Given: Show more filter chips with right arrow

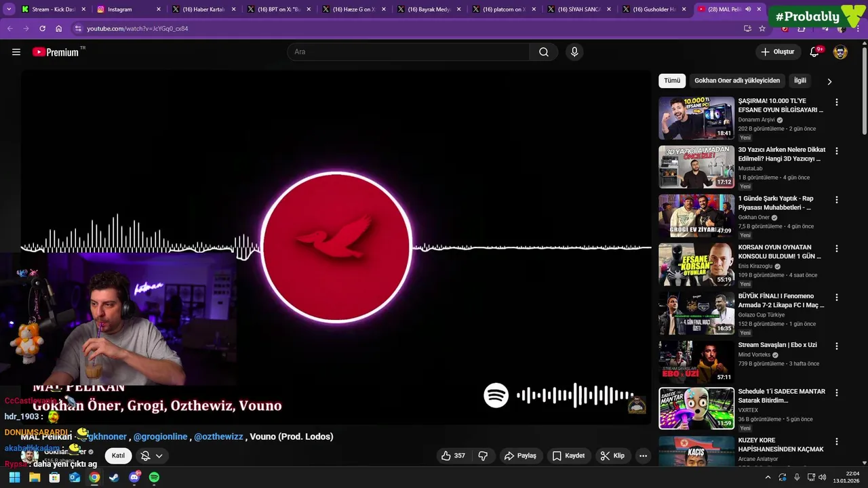Looking at the screenshot, I should click(x=829, y=81).
